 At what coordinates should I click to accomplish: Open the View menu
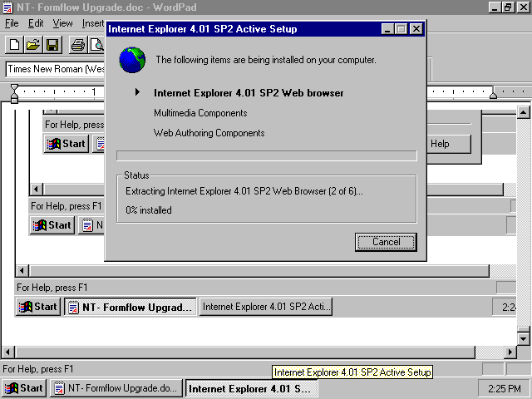coord(63,23)
